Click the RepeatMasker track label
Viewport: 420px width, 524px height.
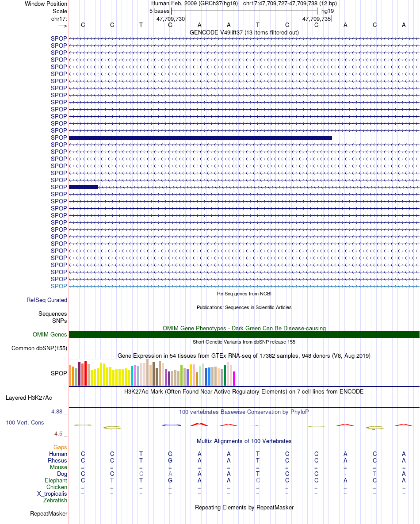[49, 514]
